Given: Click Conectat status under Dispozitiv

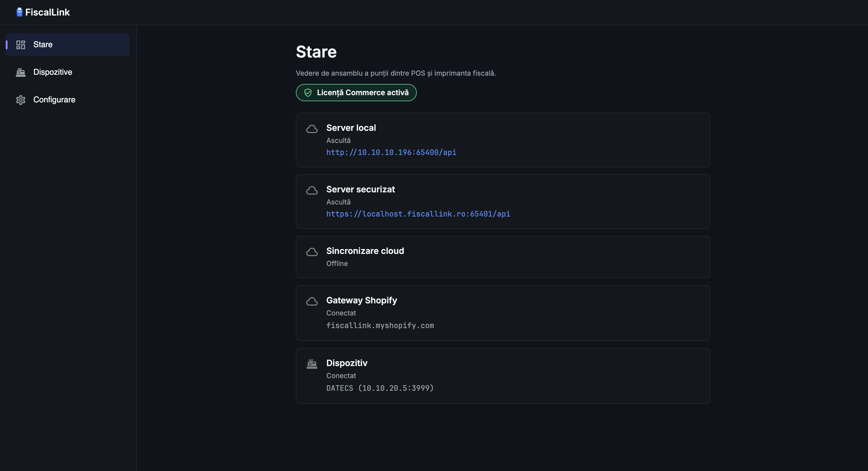Looking at the screenshot, I should click(x=341, y=376).
